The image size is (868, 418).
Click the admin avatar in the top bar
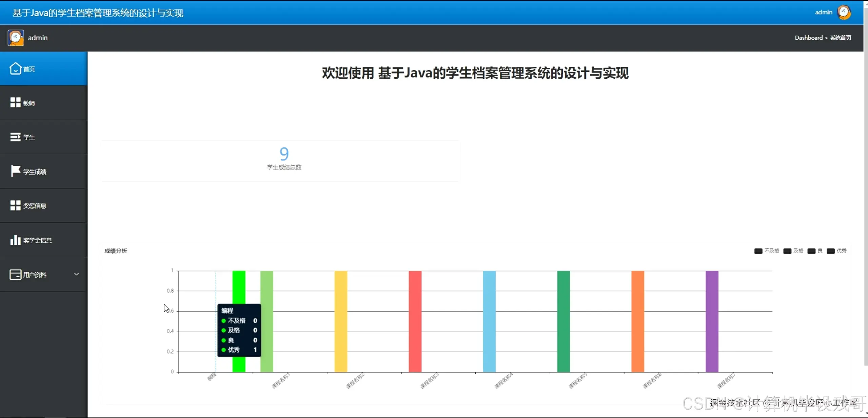[844, 12]
